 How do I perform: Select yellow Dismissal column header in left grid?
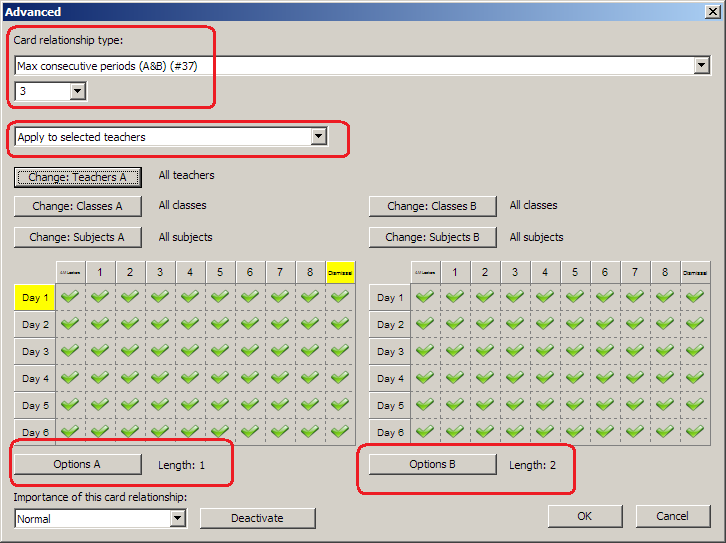tap(340, 271)
